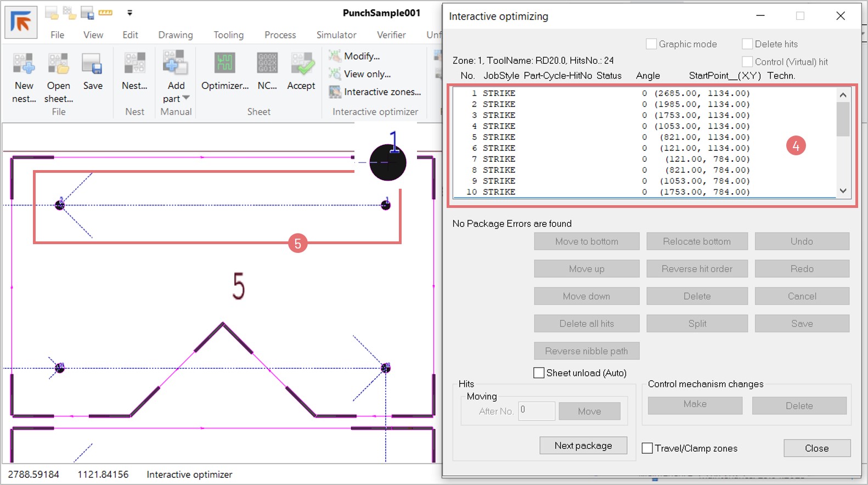Click the Open sheet icon
Viewport: 868px width, 485px height.
point(58,65)
